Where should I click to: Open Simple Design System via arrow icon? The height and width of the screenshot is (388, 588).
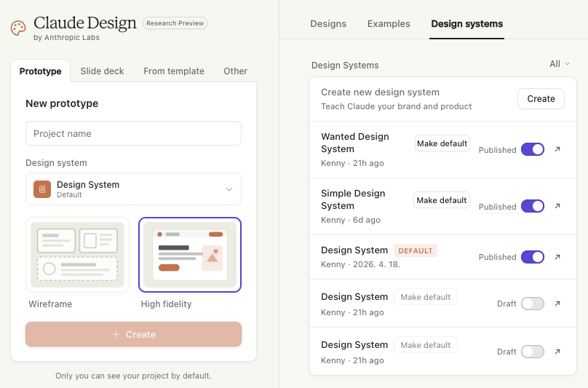(557, 206)
